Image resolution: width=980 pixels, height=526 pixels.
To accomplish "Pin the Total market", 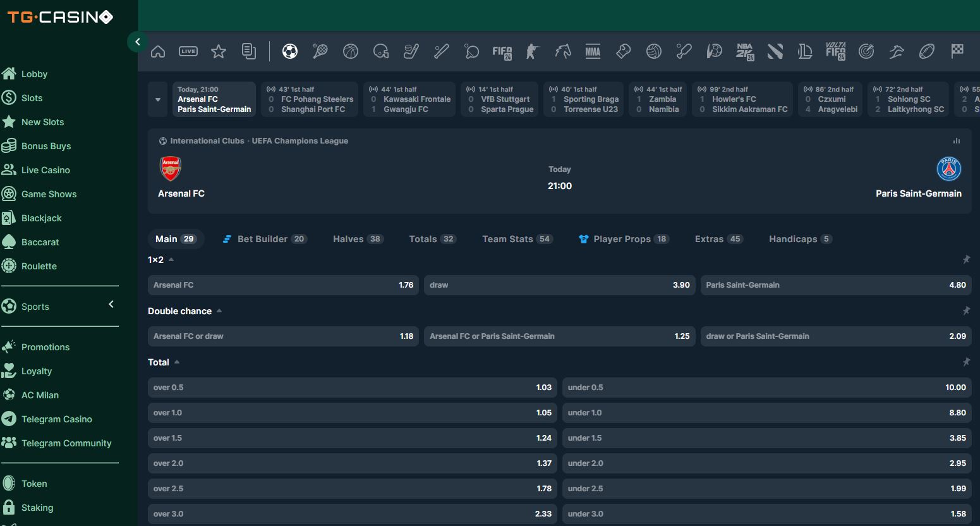I will pos(966,362).
